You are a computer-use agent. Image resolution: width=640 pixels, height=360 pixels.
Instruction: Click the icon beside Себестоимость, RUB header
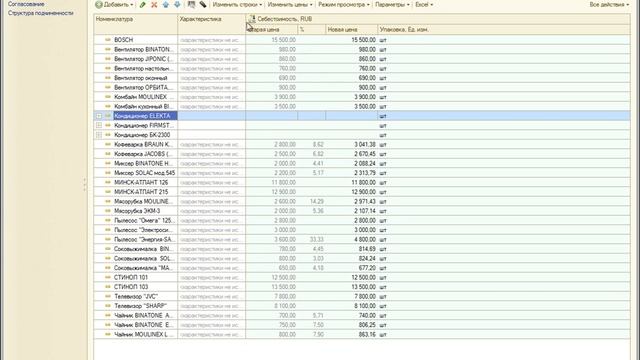[x=252, y=19]
